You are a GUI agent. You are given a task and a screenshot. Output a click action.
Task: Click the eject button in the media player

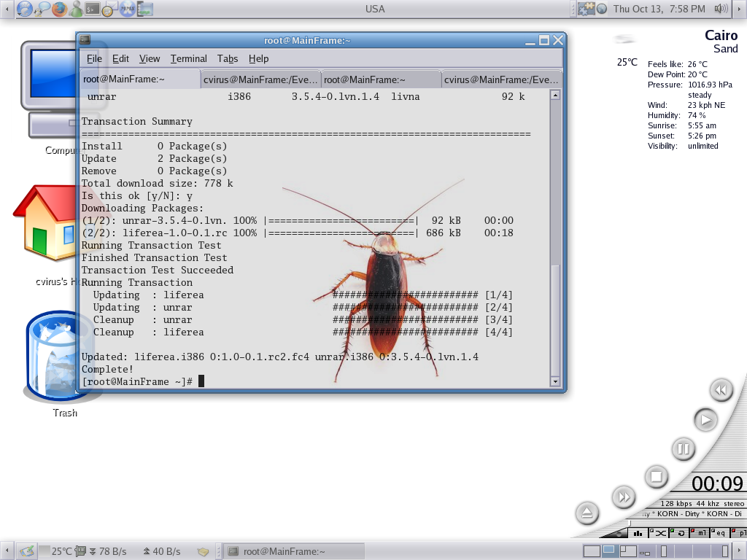(x=587, y=513)
